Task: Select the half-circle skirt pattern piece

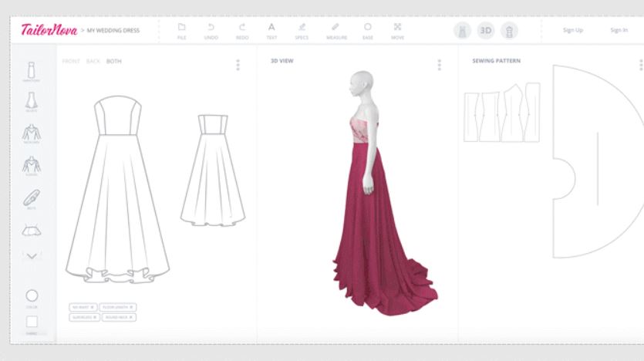Action: pos(598,161)
